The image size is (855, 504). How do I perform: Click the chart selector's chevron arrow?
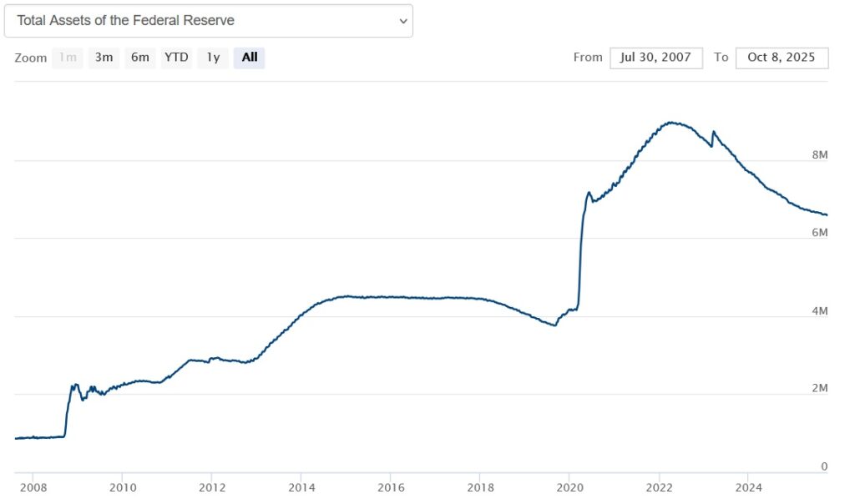pos(403,21)
